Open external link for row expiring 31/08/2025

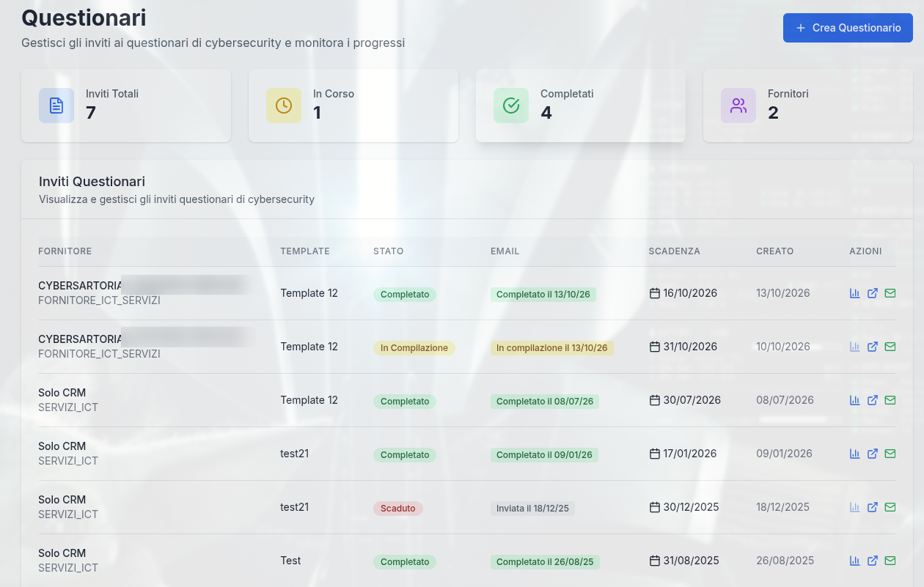(873, 561)
